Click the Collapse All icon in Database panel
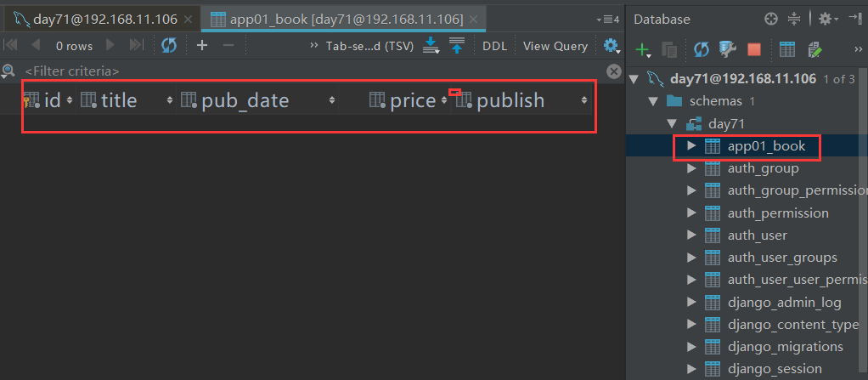The width and height of the screenshot is (868, 380). pyautogui.click(x=795, y=19)
